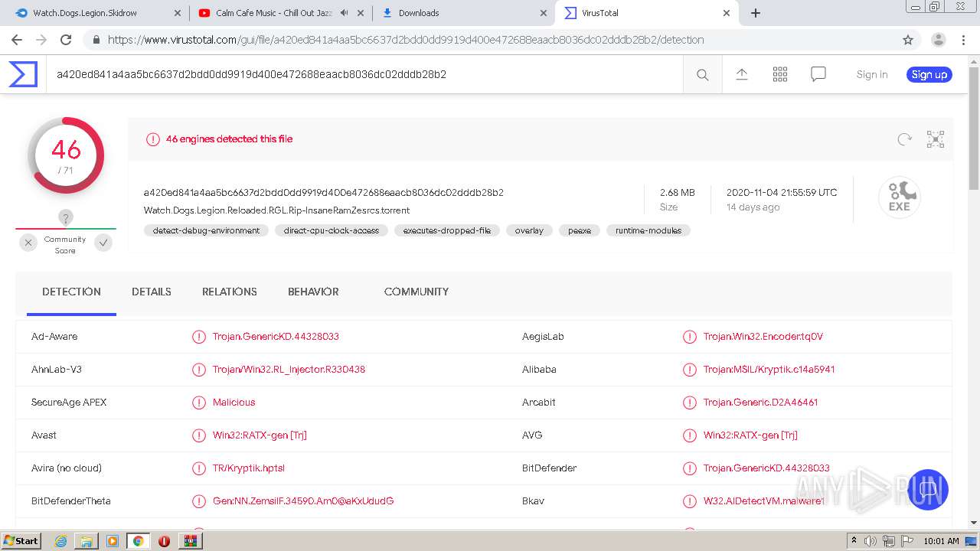
Task: Click the red antivirus taskbar icon
Action: click(164, 541)
